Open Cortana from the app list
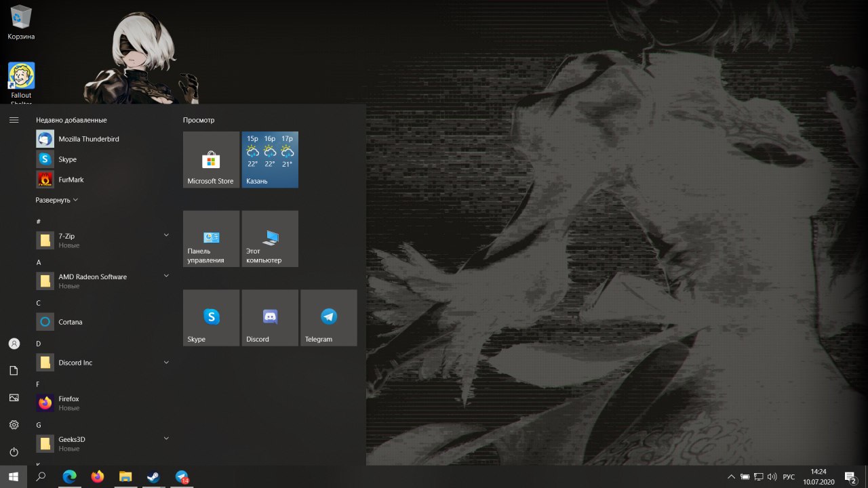 coord(102,322)
